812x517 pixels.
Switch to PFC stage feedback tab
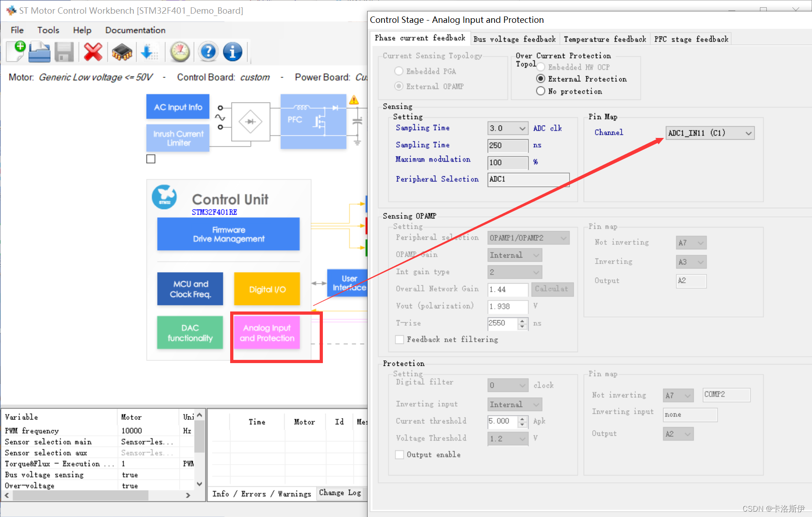click(x=691, y=39)
